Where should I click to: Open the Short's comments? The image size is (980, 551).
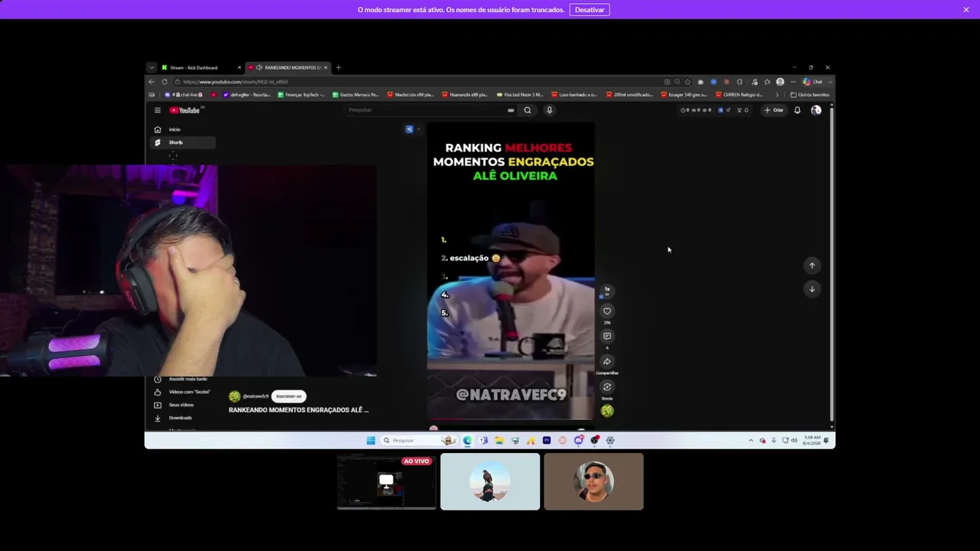[607, 336]
